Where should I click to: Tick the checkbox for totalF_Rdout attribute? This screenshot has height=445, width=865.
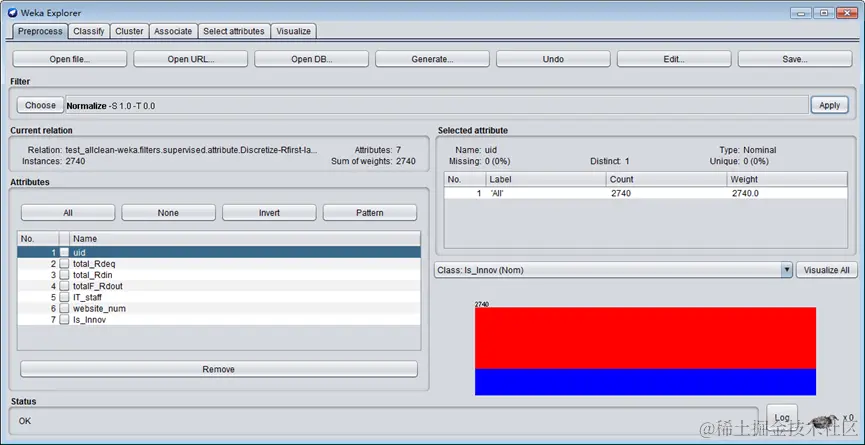point(65,286)
